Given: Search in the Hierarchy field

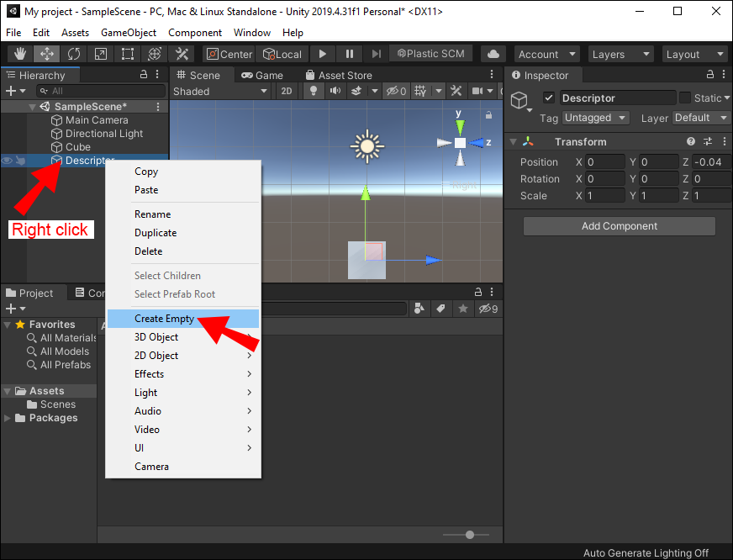Looking at the screenshot, I should (101, 91).
